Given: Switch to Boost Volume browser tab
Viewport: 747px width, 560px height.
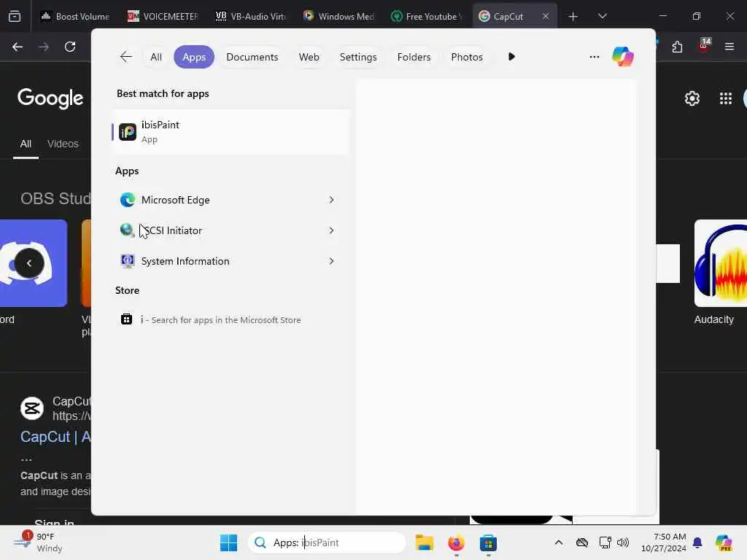Looking at the screenshot, I should coord(75,16).
